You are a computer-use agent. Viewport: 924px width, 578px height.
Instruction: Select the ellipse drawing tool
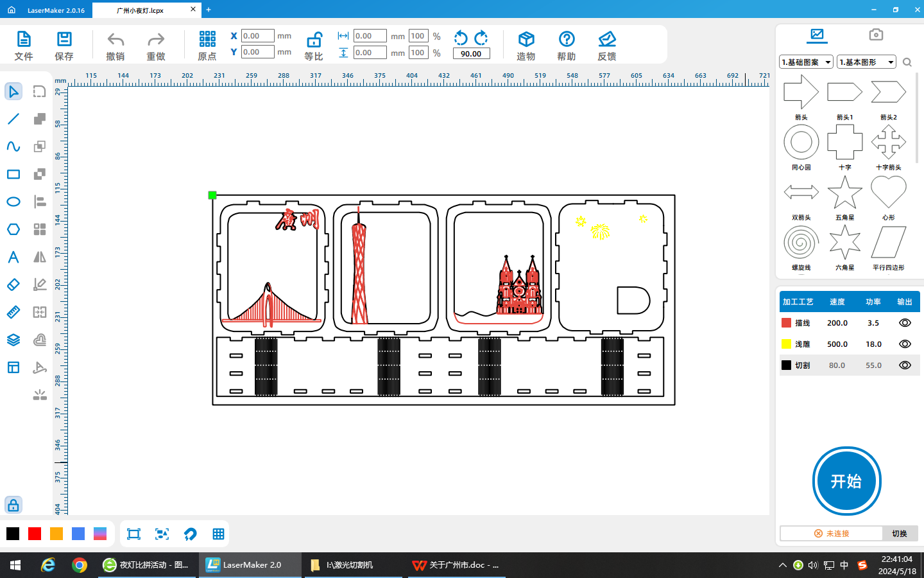click(x=13, y=202)
